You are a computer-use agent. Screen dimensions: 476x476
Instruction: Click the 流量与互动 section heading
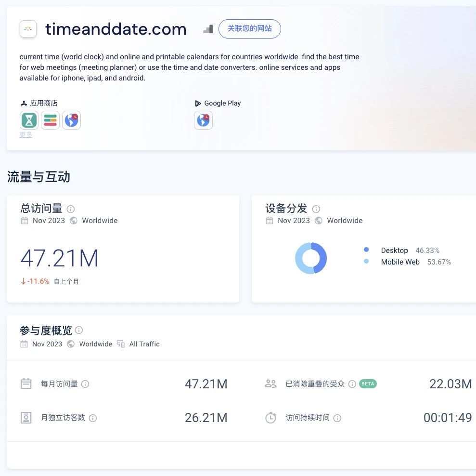click(39, 177)
